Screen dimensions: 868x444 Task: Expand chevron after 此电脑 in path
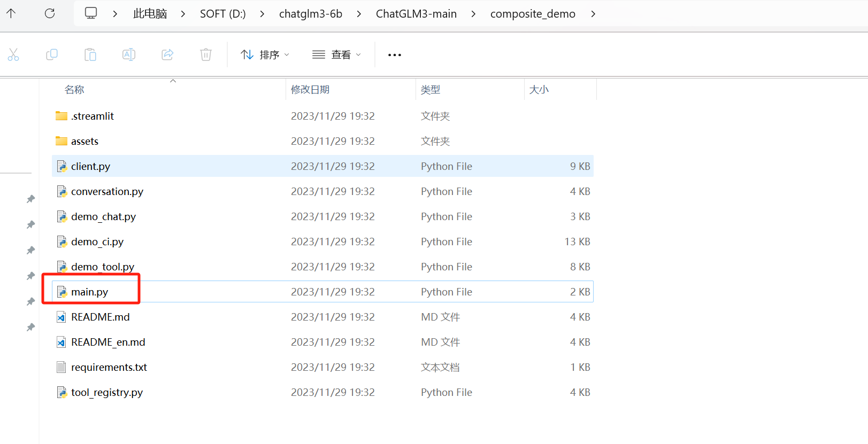click(183, 14)
